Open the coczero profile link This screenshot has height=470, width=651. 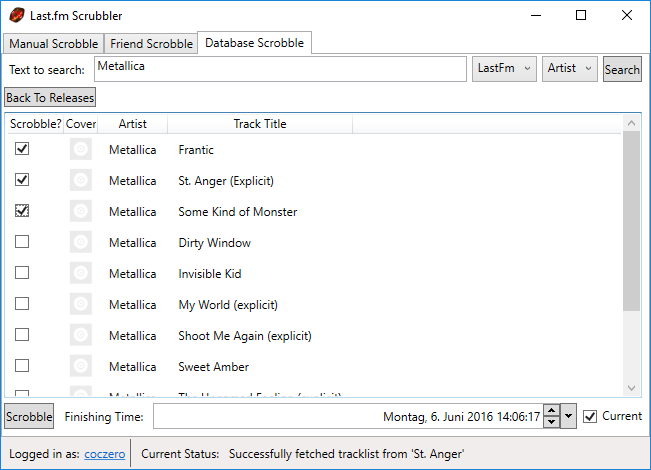[x=105, y=454]
